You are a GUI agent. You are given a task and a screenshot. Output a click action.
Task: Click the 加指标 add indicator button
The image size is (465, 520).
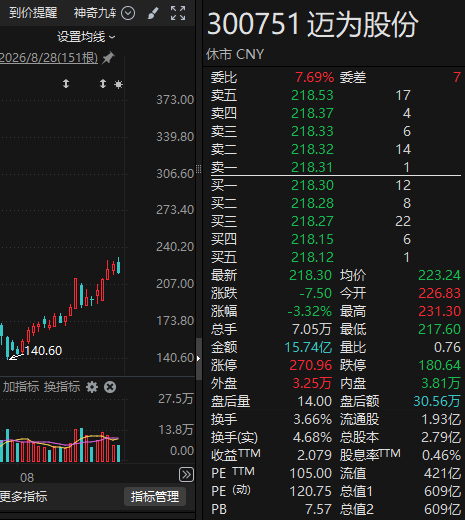21,387
